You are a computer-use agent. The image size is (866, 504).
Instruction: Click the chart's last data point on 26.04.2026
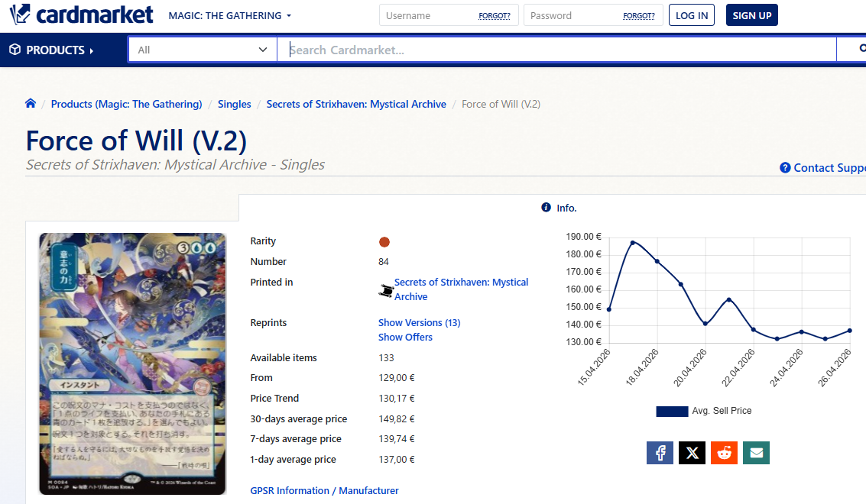pyautogui.click(x=849, y=331)
